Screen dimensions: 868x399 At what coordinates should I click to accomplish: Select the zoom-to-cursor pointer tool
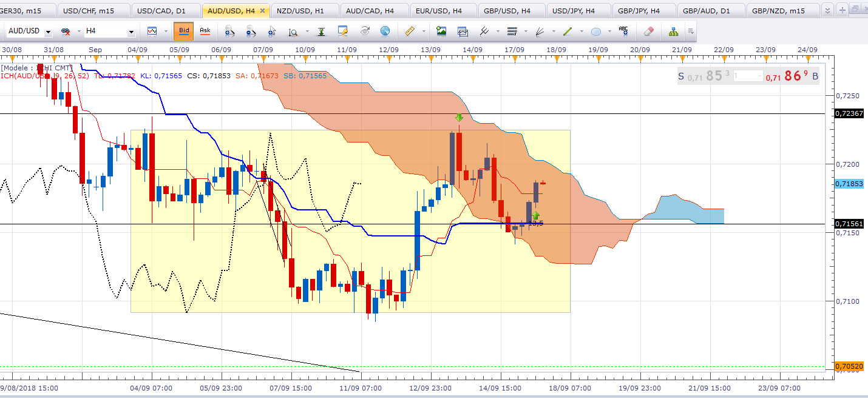tap(272, 31)
